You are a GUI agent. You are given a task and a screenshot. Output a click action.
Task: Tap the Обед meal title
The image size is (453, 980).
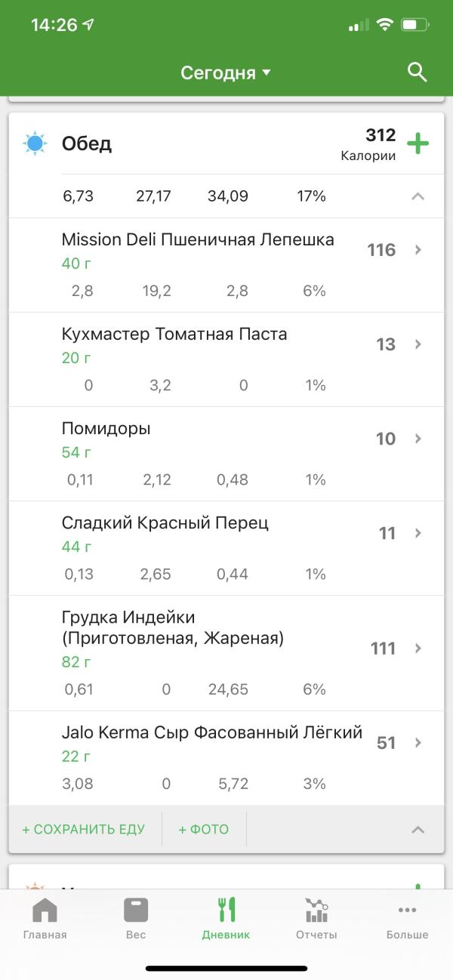click(87, 143)
